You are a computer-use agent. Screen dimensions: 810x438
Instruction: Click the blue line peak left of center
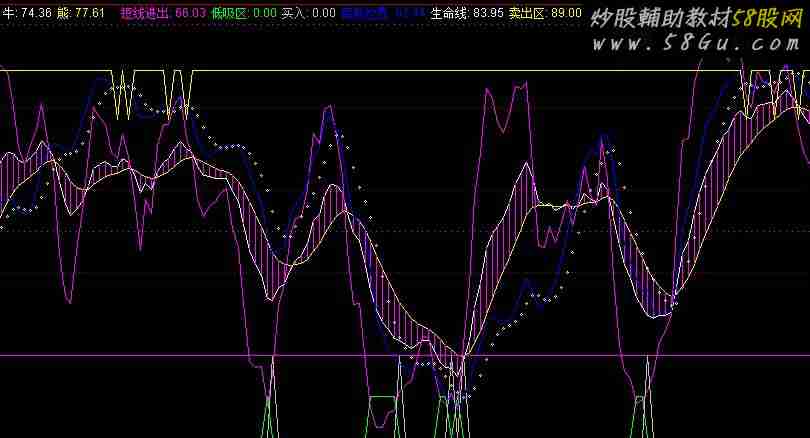tap(328, 110)
